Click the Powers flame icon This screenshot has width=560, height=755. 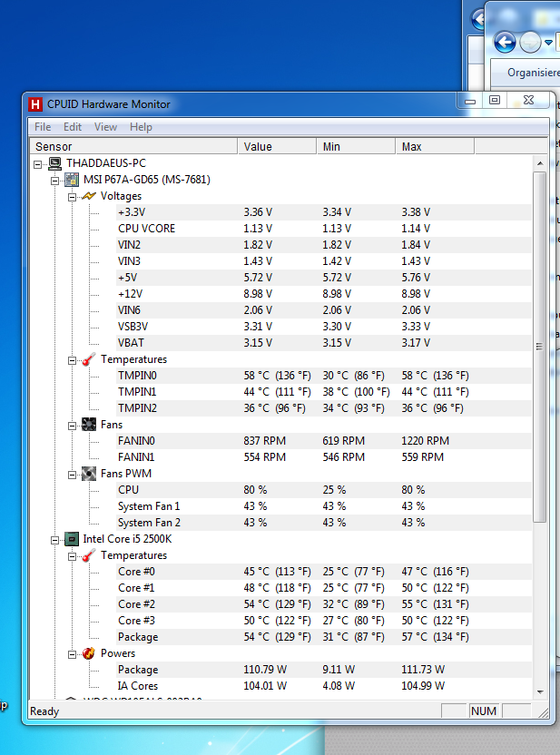click(89, 653)
